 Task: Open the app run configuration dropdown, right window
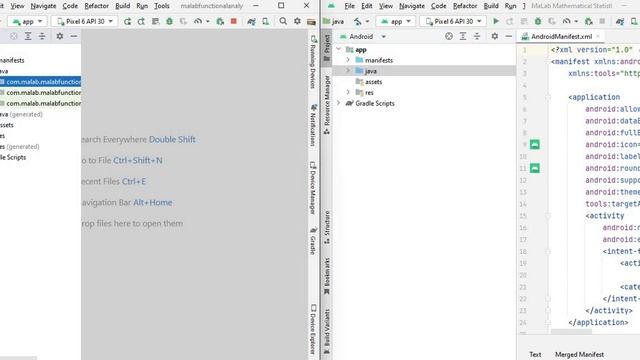tap(396, 21)
